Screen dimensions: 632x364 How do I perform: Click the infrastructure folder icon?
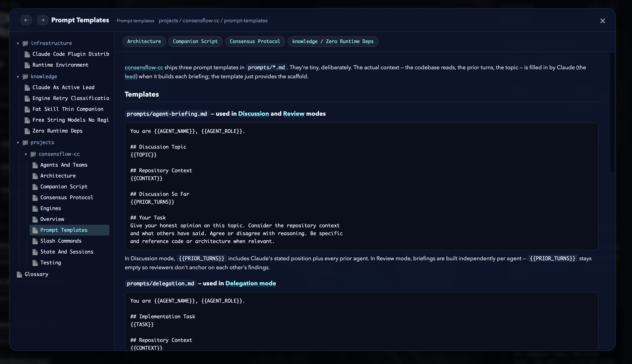[x=25, y=43]
